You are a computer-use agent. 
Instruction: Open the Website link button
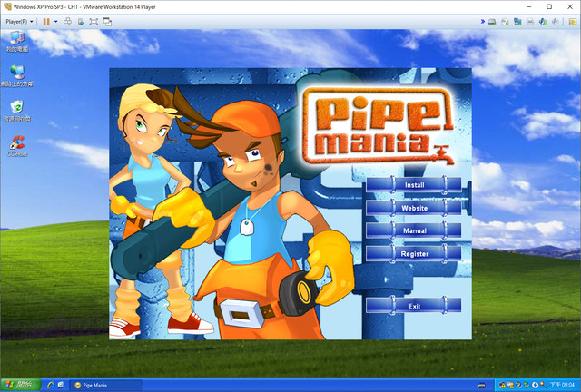click(x=414, y=208)
